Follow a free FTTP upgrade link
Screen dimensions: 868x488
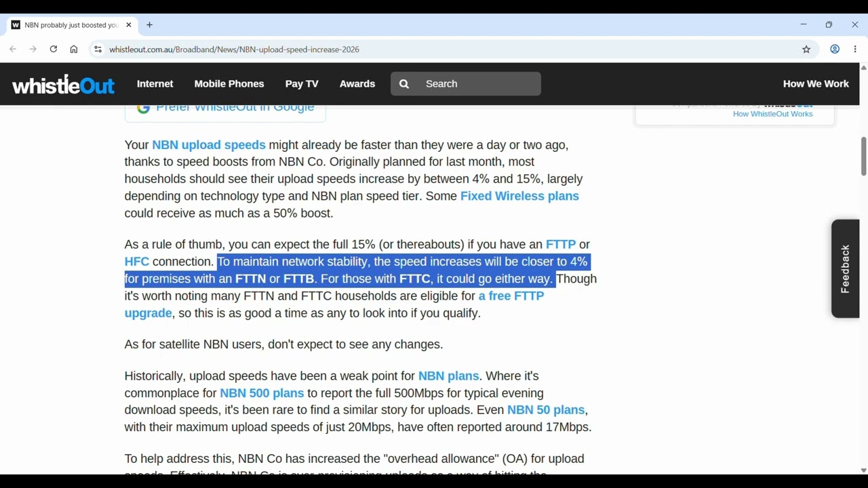point(511,296)
